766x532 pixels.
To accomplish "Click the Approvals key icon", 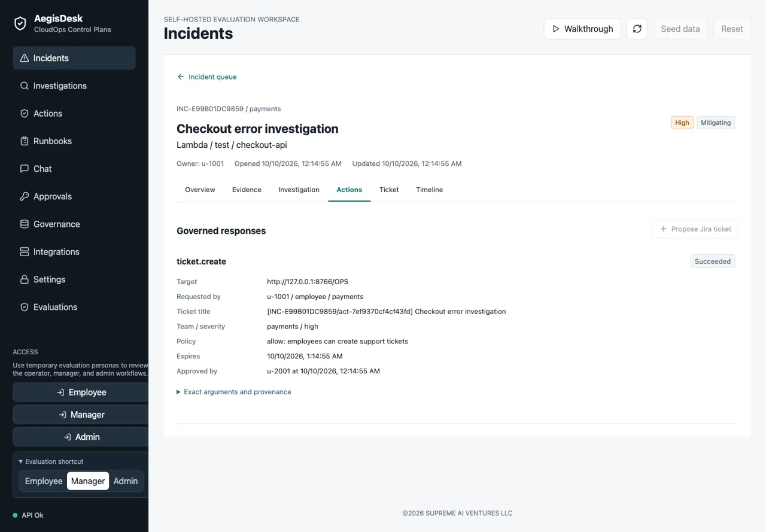I will click(x=25, y=196).
